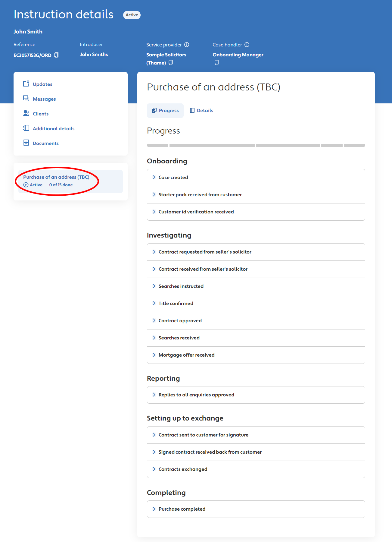The height and width of the screenshot is (542, 392).
Task: Expand Starter pack received from customer
Action: 200,195
